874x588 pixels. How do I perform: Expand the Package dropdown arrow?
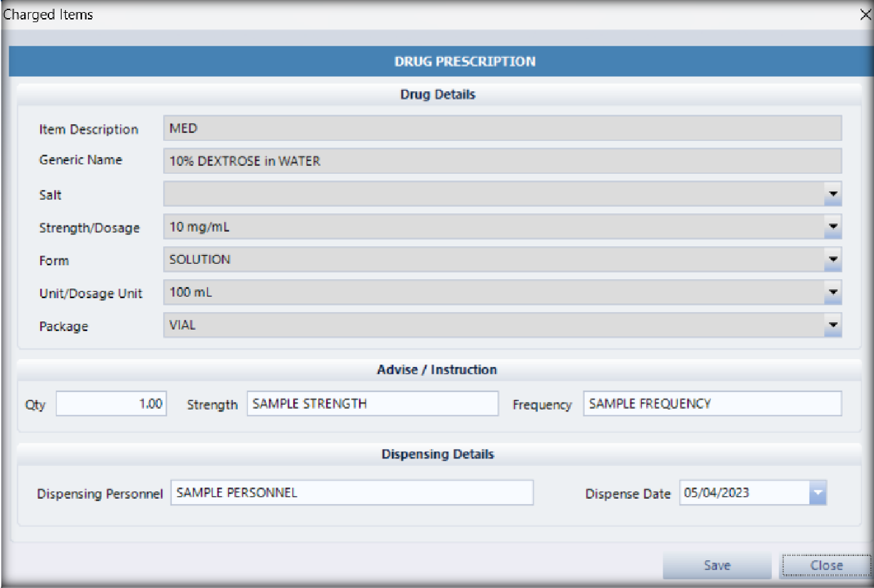(832, 326)
